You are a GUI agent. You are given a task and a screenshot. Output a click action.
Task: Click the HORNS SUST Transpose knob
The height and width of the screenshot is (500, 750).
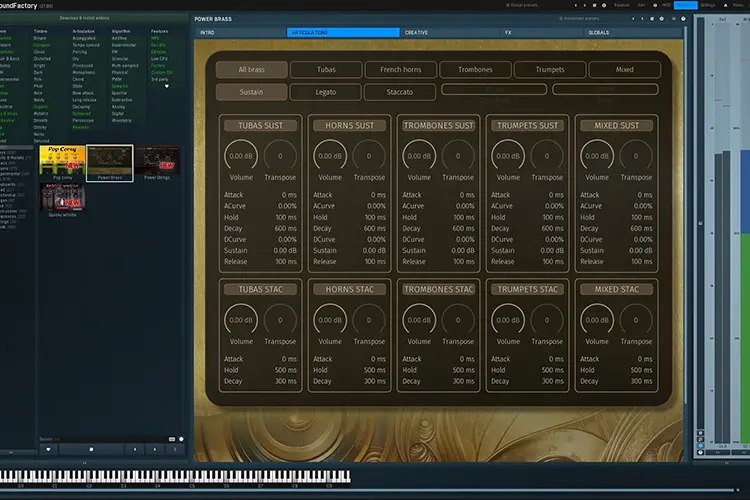click(369, 156)
